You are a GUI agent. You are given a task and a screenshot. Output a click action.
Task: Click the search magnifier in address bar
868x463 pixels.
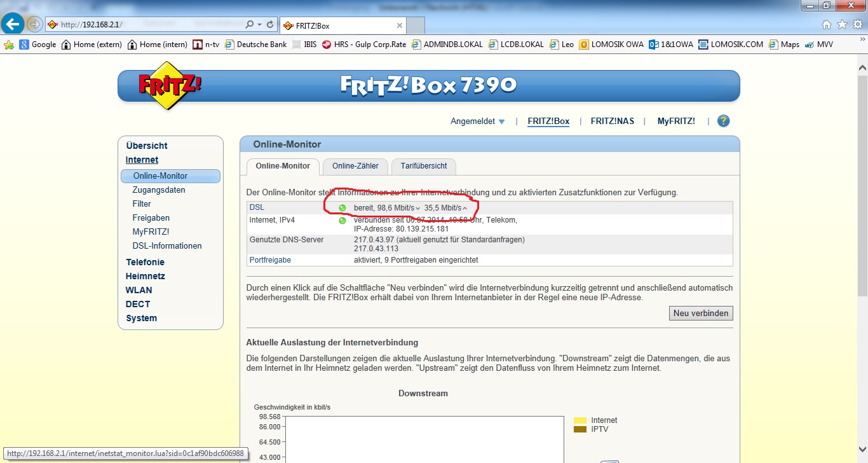(250, 25)
